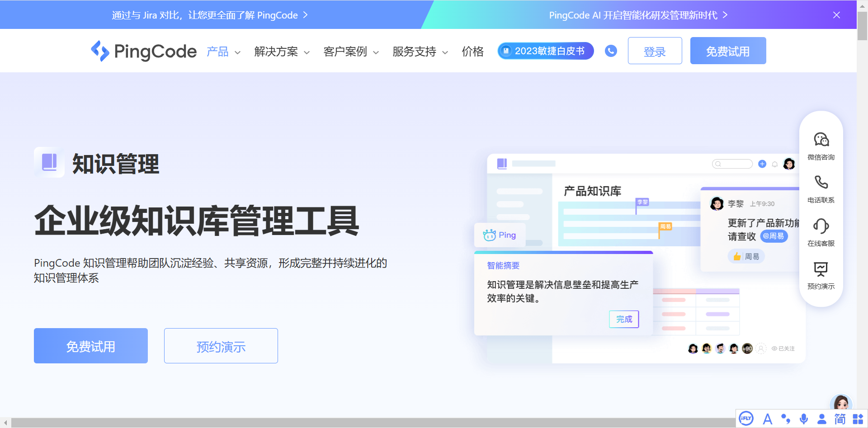Click the 已关注 eye icon in mockup
The image size is (868, 428).
click(774, 348)
